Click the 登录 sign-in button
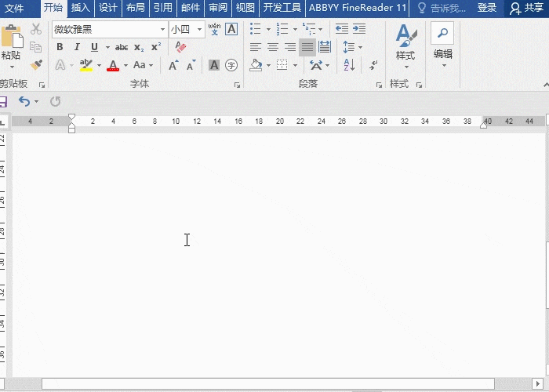 click(487, 8)
